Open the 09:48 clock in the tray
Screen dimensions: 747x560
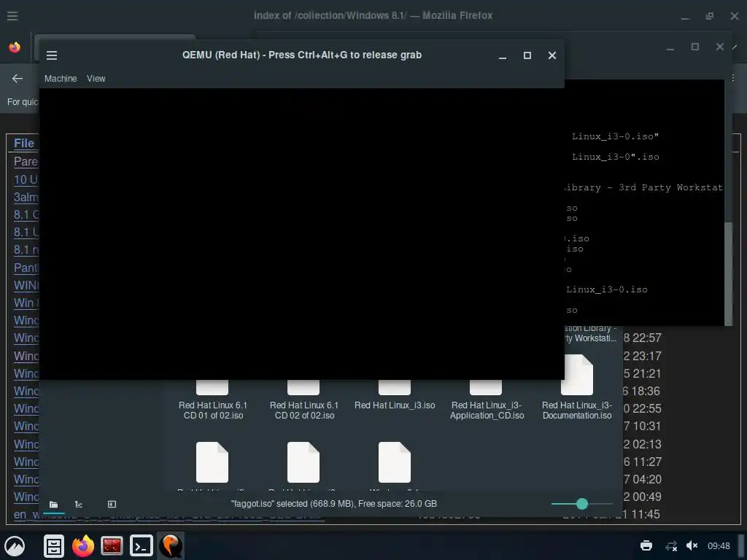[719, 545]
